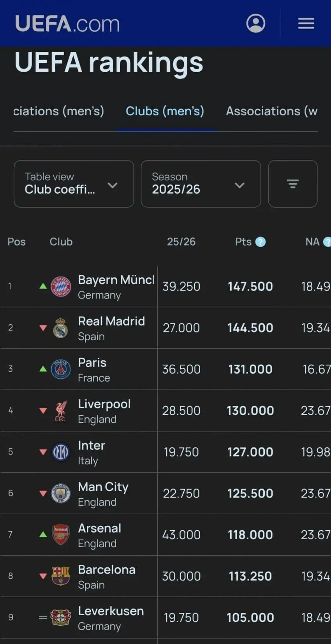The height and width of the screenshot is (644, 331).
Task: Click the Real Madrid club crest
Action: point(61,328)
